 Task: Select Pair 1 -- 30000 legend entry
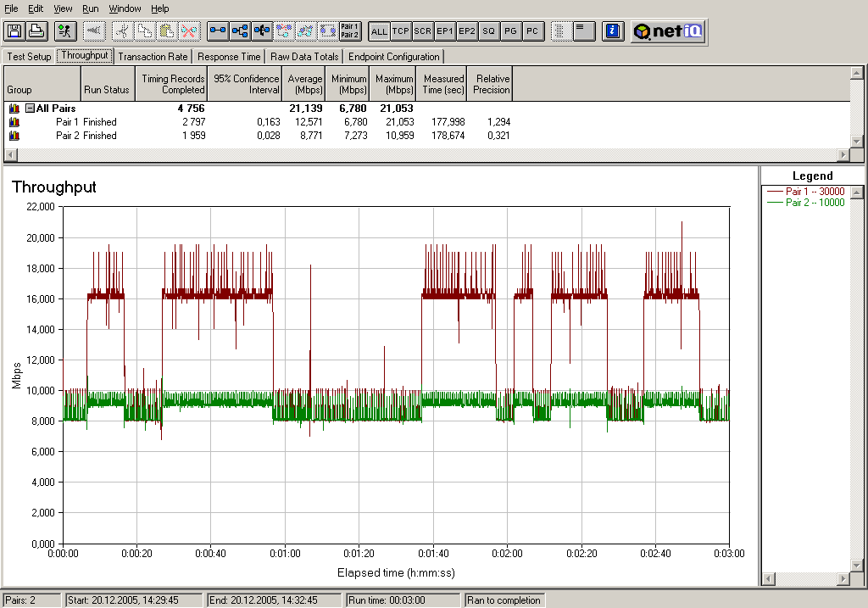[815, 192]
